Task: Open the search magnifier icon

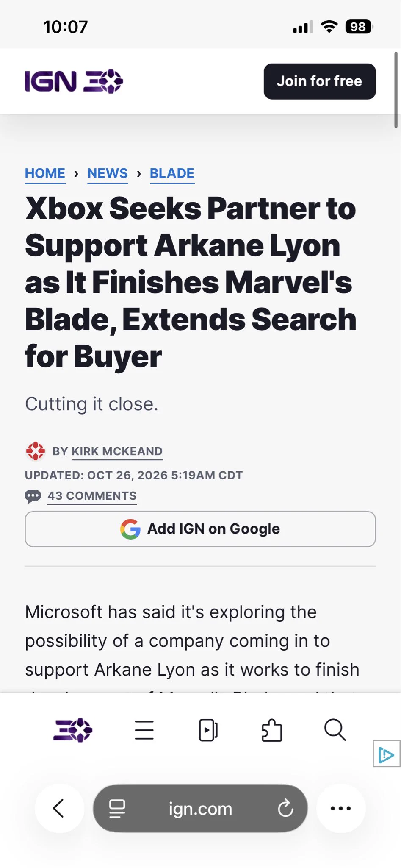Action: point(335,730)
